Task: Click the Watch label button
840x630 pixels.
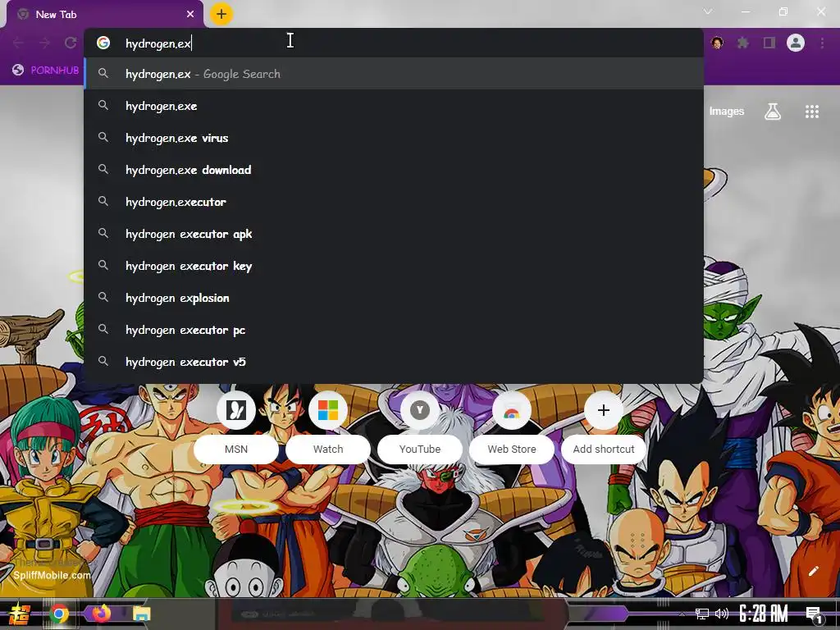Action: (x=328, y=449)
